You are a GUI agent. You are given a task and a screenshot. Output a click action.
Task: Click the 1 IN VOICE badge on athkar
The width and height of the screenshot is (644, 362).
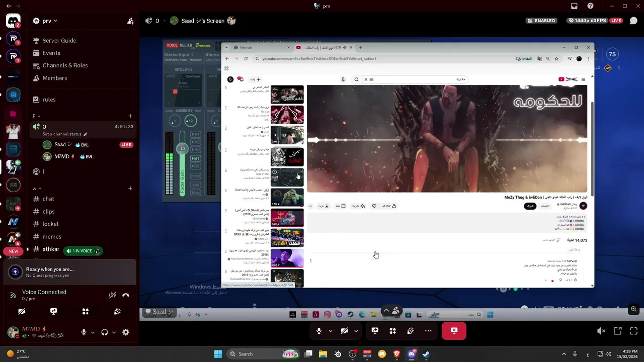(83, 251)
